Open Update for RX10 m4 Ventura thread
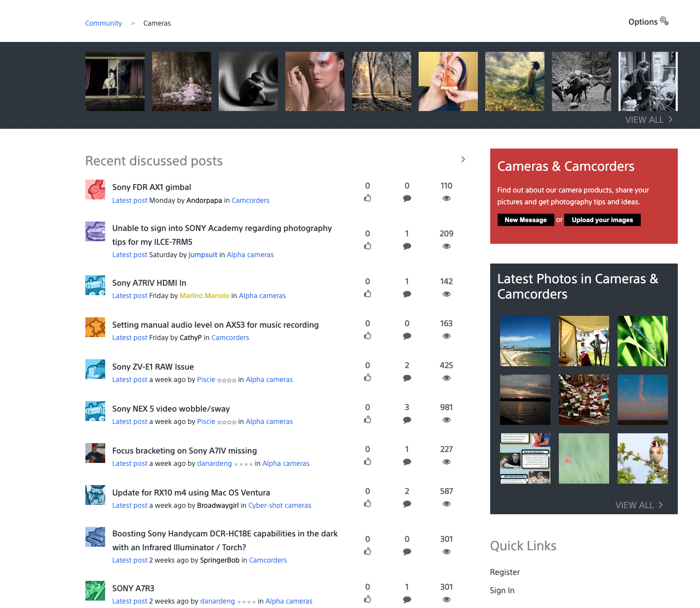The height and width of the screenshot is (608, 700). (x=191, y=493)
